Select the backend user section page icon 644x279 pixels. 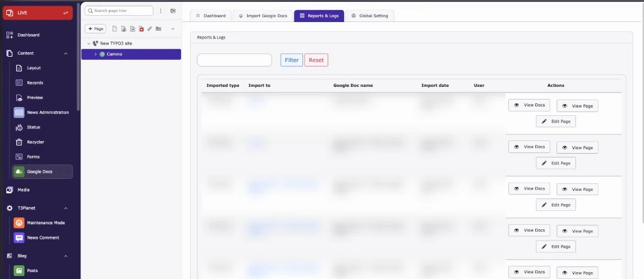(x=124, y=29)
